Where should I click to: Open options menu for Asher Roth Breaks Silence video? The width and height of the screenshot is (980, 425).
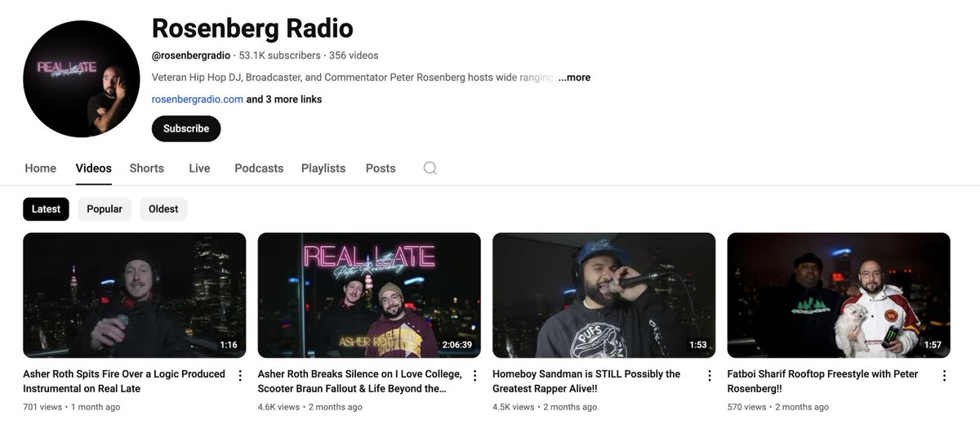[x=474, y=376]
